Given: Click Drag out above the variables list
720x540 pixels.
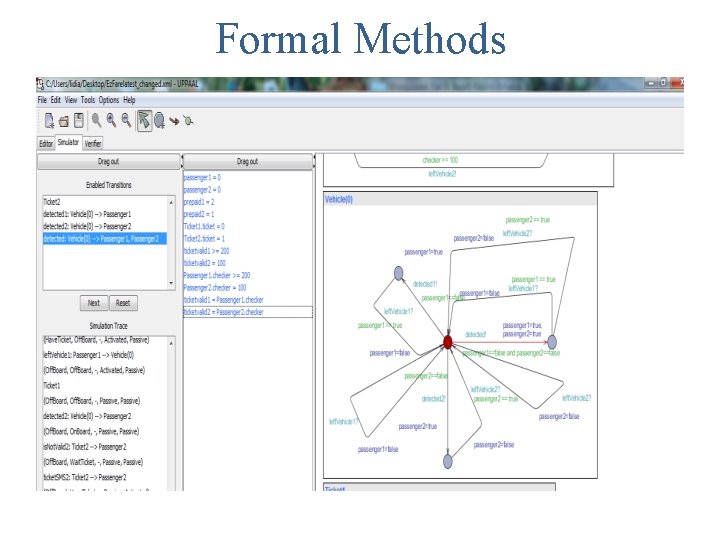Looking at the screenshot, I should click(248, 162).
